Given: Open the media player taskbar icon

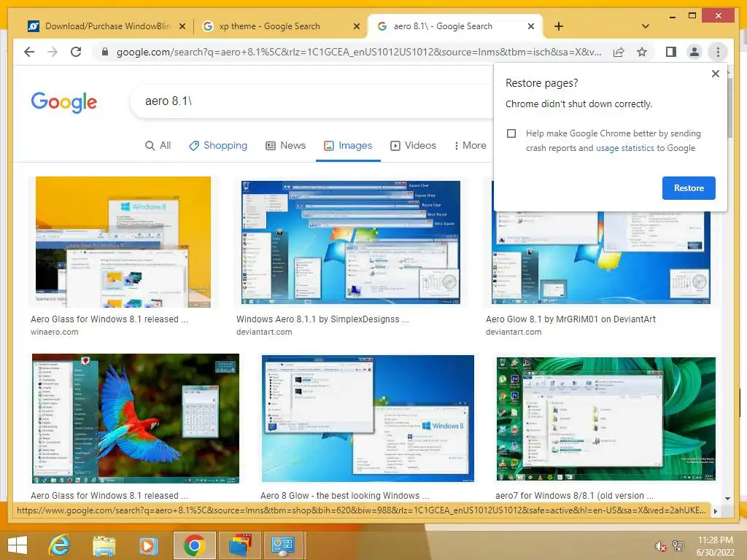Looking at the screenshot, I should click(147, 545).
